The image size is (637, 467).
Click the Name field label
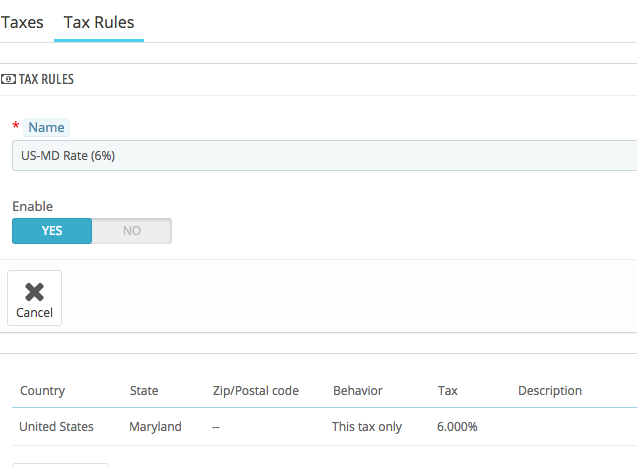46,127
